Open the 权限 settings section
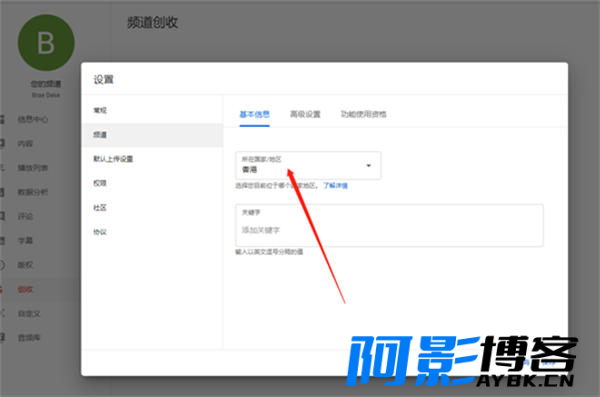The image size is (600, 397). coord(100,183)
